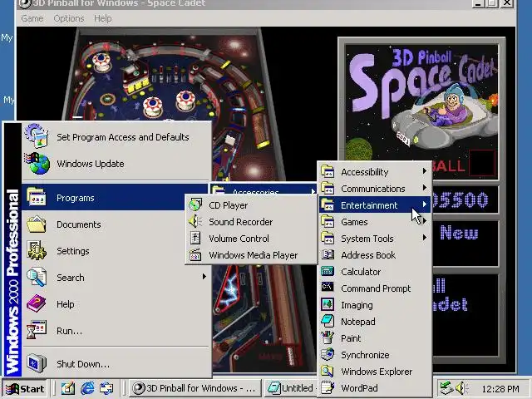Click the Calculator icon
This screenshot has height=399, width=532.
(328, 272)
